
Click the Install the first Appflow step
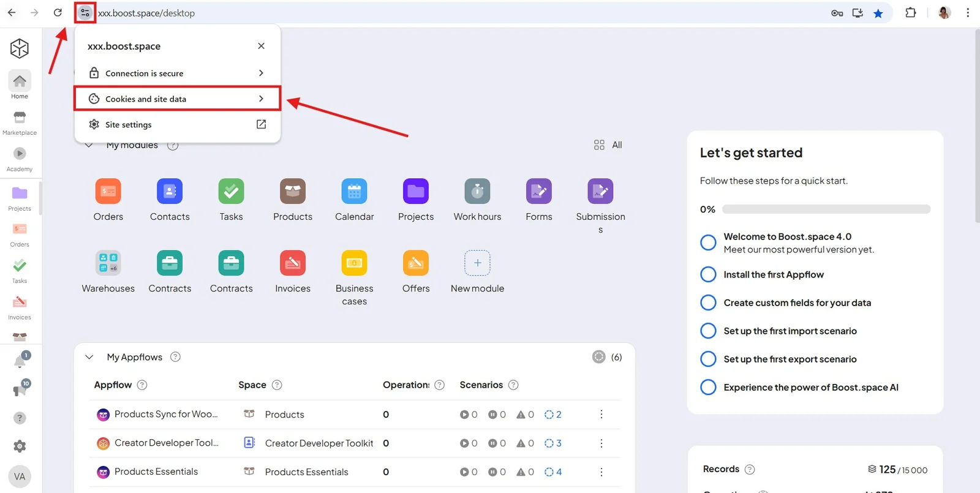[774, 274]
